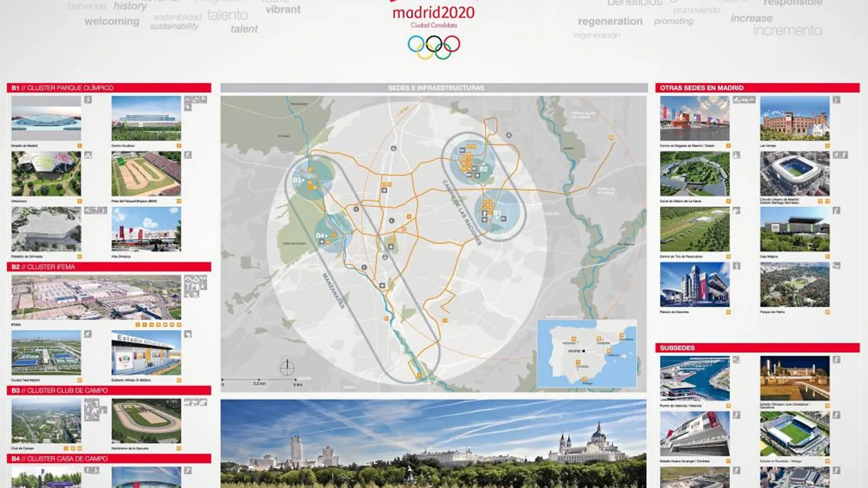Open the Velódromo thumbnail
This screenshot has height=488, width=868.
pyautogui.click(x=46, y=174)
